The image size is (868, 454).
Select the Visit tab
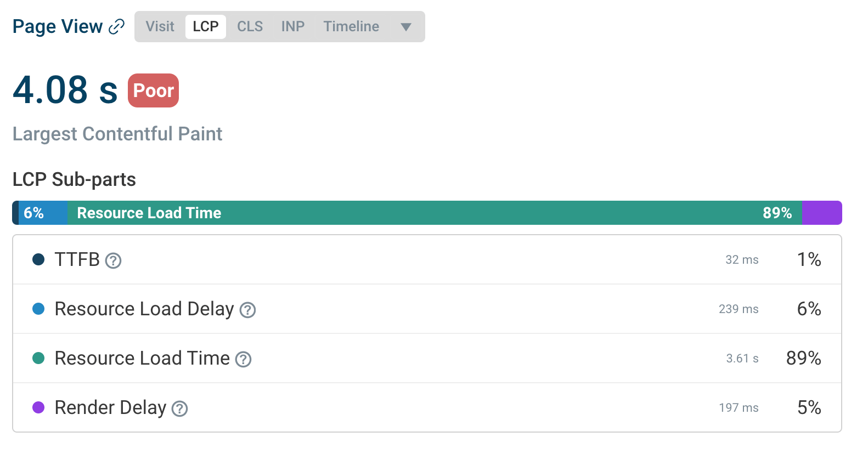click(160, 26)
